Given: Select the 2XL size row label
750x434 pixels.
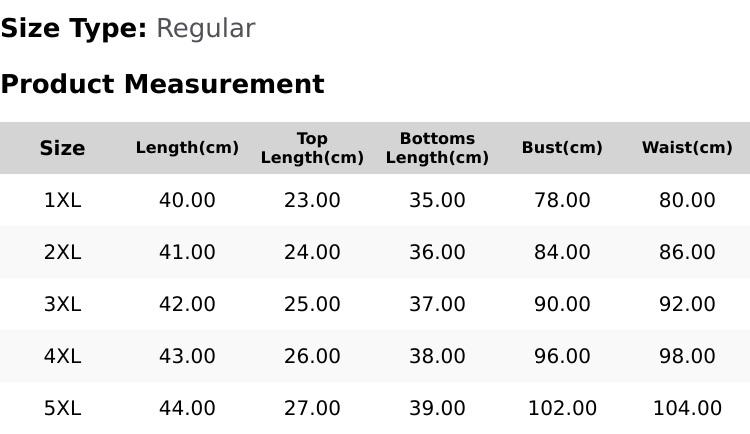Looking at the screenshot, I should tap(62, 252).
